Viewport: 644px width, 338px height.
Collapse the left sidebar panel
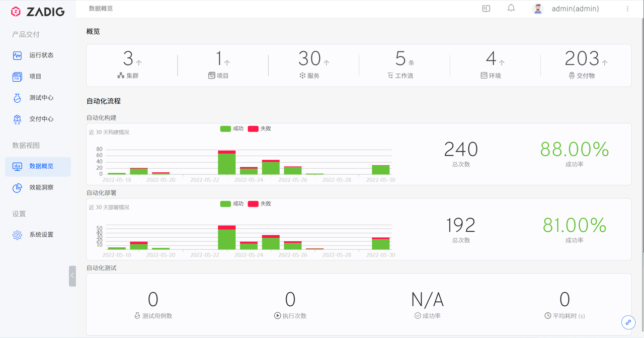click(72, 276)
